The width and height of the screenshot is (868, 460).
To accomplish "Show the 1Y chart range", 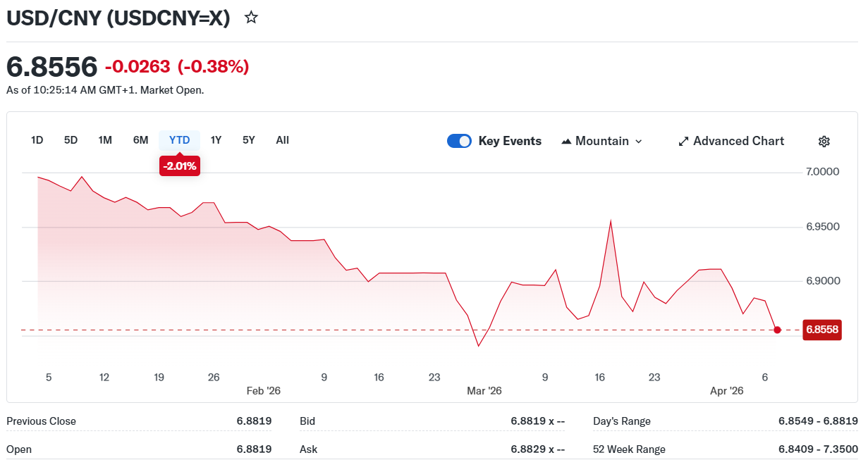I will pos(216,140).
